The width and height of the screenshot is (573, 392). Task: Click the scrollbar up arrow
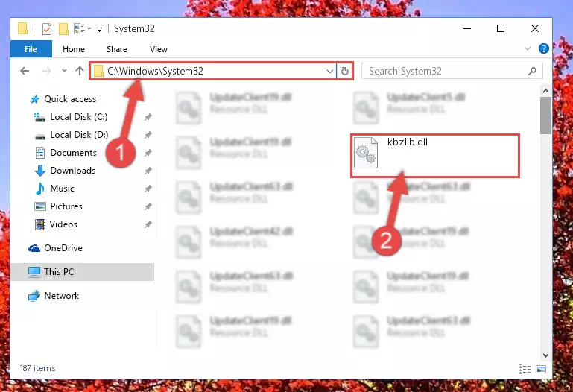(x=545, y=92)
